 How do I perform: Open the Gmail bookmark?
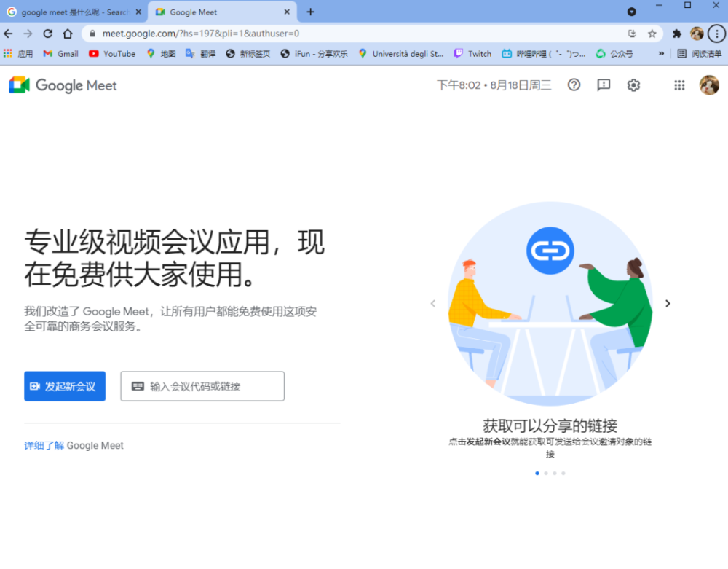(x=61, y=54)
